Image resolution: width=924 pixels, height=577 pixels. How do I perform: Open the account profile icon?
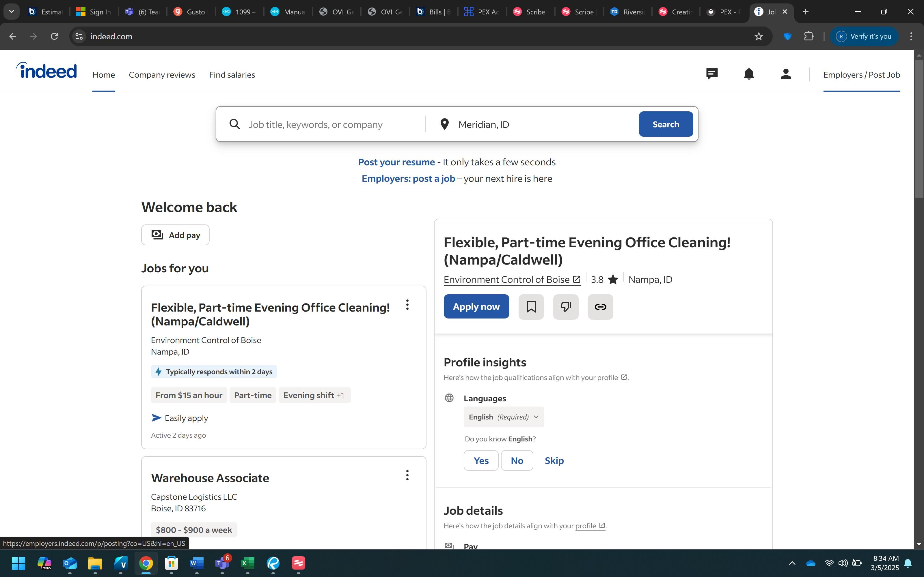785,74
